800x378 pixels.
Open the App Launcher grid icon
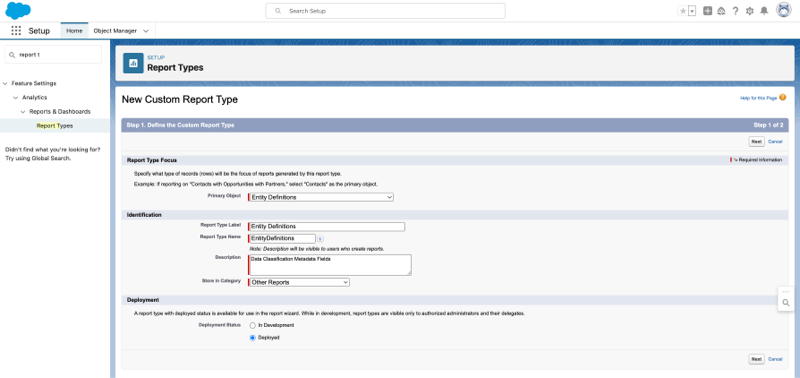(16, 31)
